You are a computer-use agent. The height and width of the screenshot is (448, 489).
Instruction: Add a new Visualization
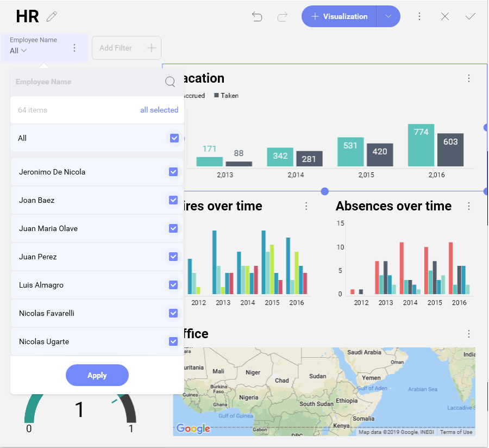coord(339,17)
